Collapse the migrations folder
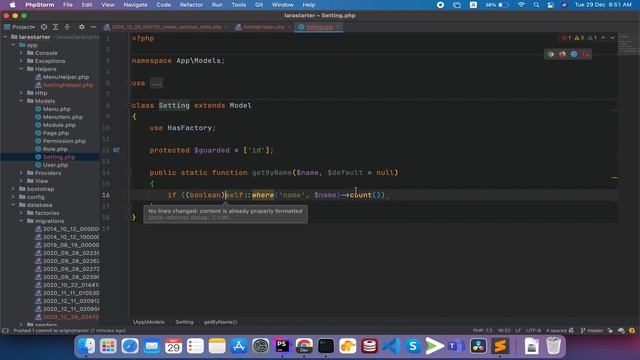640x360 pixels. [21, 221]
